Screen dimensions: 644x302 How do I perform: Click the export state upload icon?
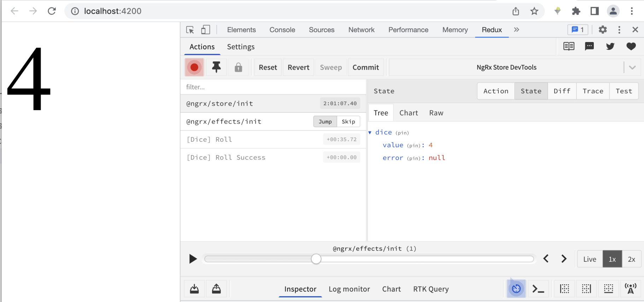click(x=216, y=289)
